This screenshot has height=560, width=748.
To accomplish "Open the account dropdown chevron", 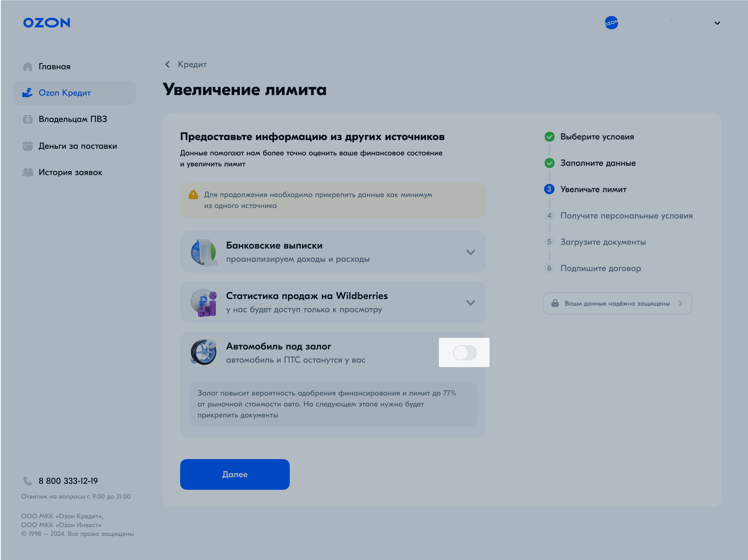I will [x=717, y=23].
